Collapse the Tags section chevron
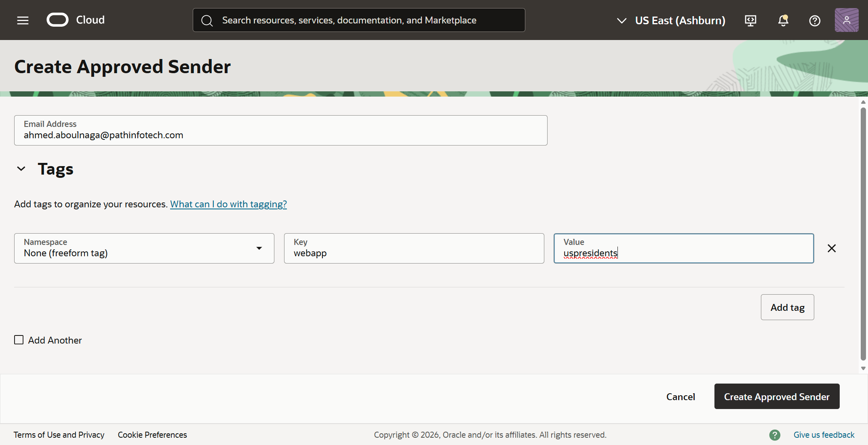868x445 pixels. (x=21, y=169)
